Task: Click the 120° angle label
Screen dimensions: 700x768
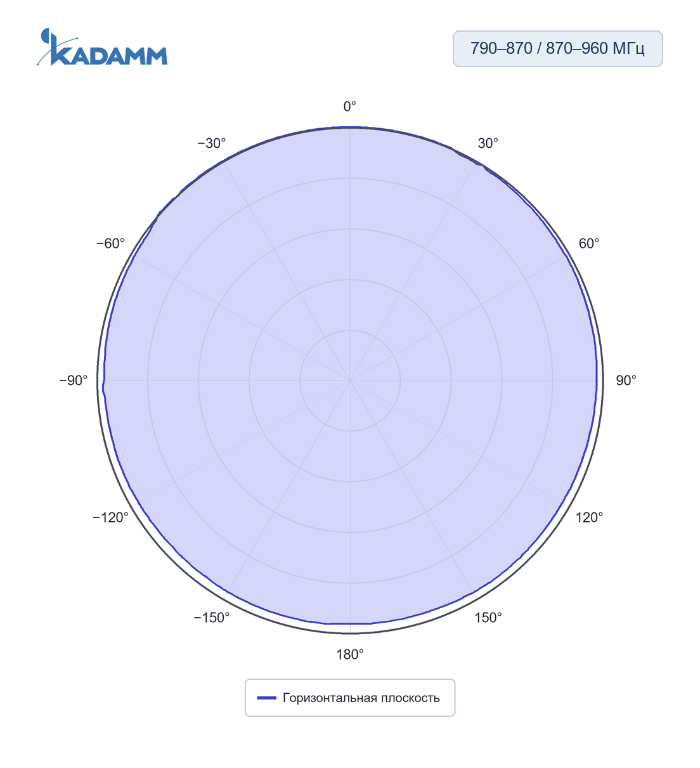Action: [589, 517]
